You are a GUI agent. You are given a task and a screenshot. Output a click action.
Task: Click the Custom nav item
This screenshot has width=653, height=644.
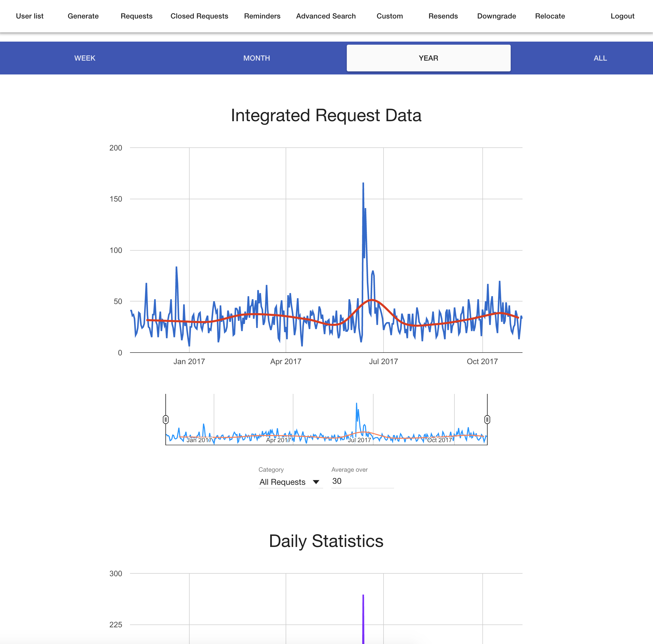(x=390, y=16)
